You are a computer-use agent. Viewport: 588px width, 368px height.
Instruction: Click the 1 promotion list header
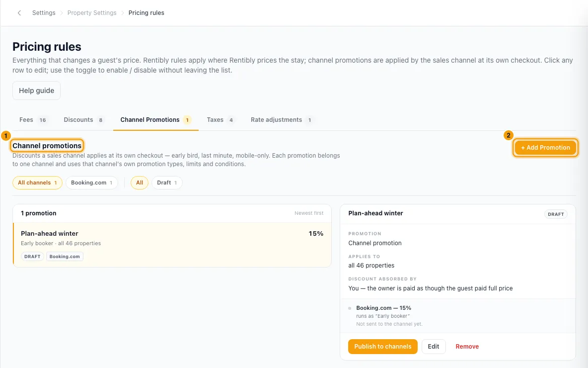pyautogui.click(x=39, y=213)
